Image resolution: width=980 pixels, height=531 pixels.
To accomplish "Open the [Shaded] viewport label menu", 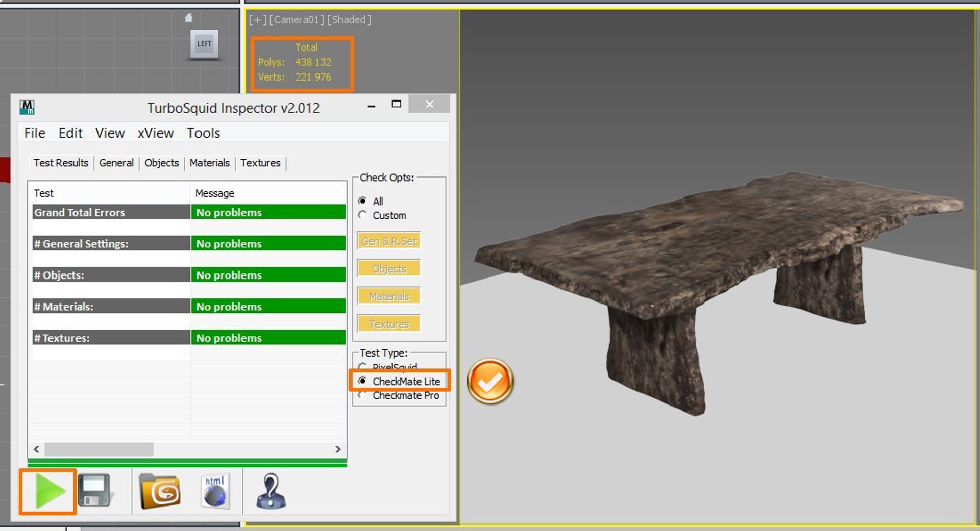I will point(349,20).
